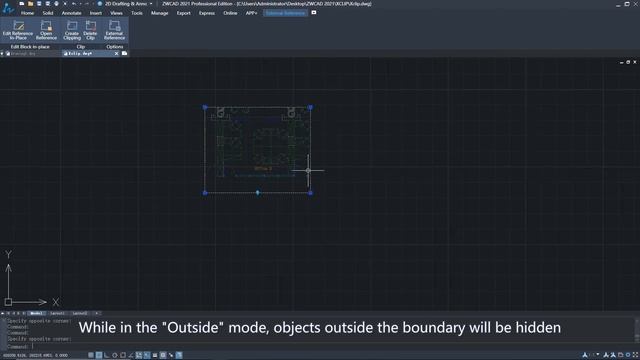Switch to the Annotate ribbon tab
Image resolution: width=640 pixels, height=360 pixels.
(71, 13)
